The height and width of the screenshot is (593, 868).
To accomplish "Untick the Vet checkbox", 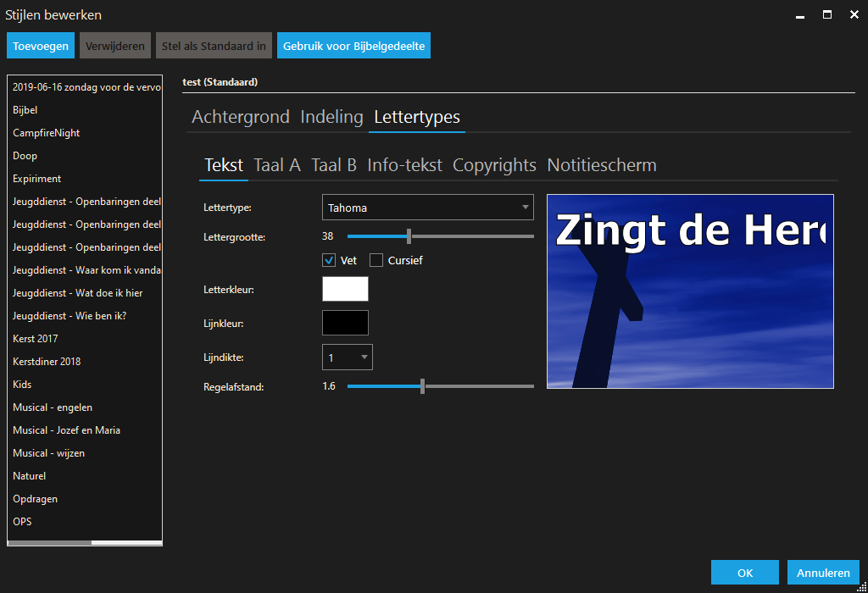I will point(329,260).
